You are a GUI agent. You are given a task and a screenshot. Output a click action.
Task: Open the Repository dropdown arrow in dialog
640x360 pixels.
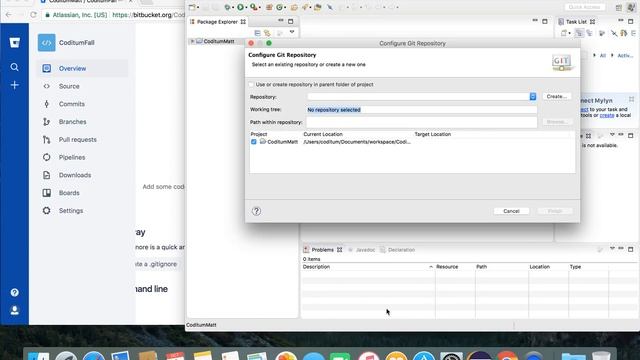[x=533, y=96]
